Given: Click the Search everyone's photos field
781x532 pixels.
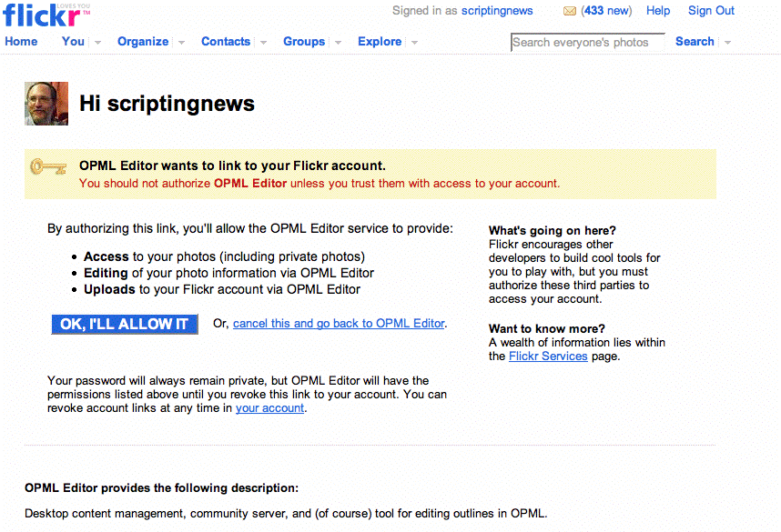Looking at the screenshot, I should click(587, 42).
